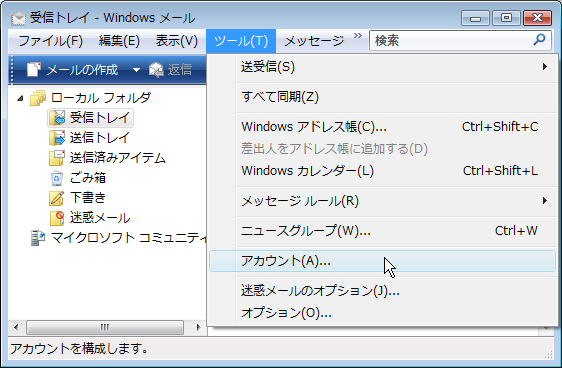Click the recycle bin (ごみ箱) icon
The image size is (562, 368).
[x=57, y=178]
